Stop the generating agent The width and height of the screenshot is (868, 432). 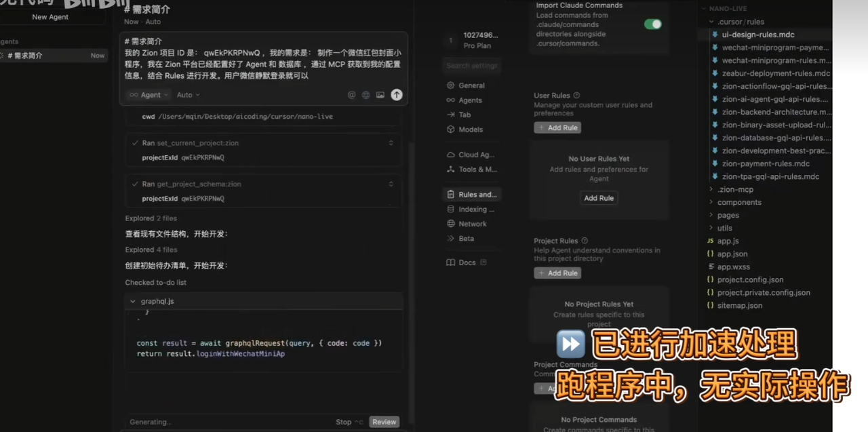point(349,422)
